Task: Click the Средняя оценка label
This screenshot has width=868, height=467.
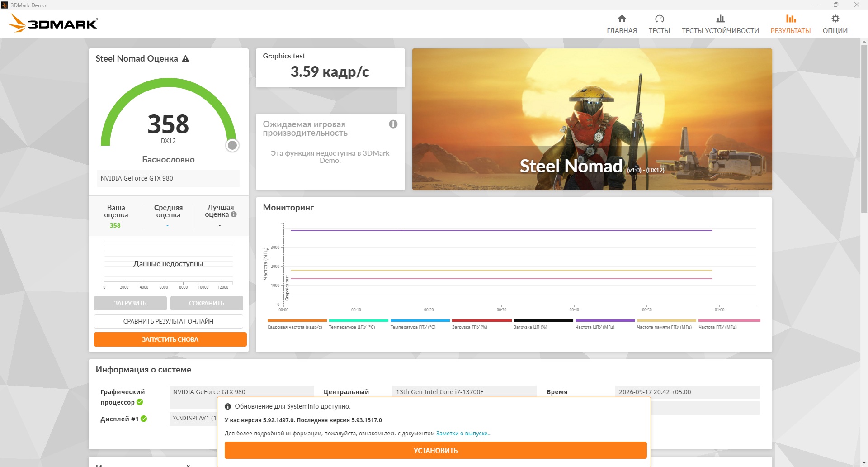Action: click(x=168, y=211)
